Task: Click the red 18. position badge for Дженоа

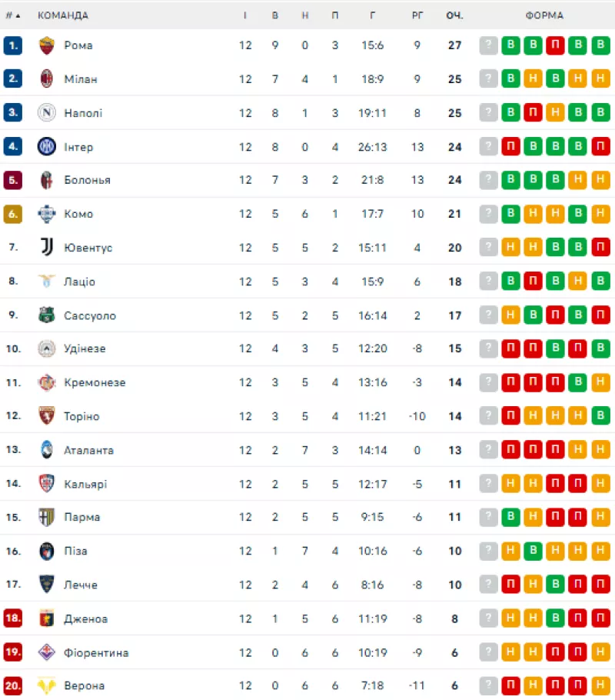Action: pos(13,618)
